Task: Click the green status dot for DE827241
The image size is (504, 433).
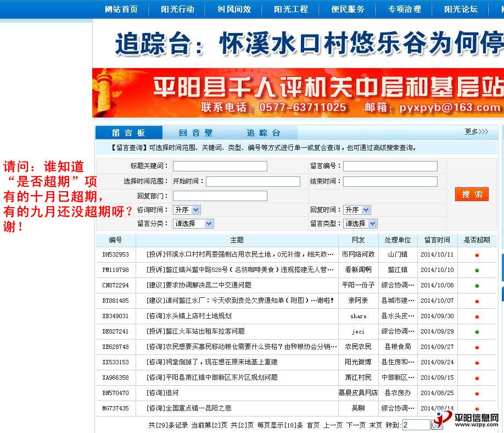Action: 477,332
